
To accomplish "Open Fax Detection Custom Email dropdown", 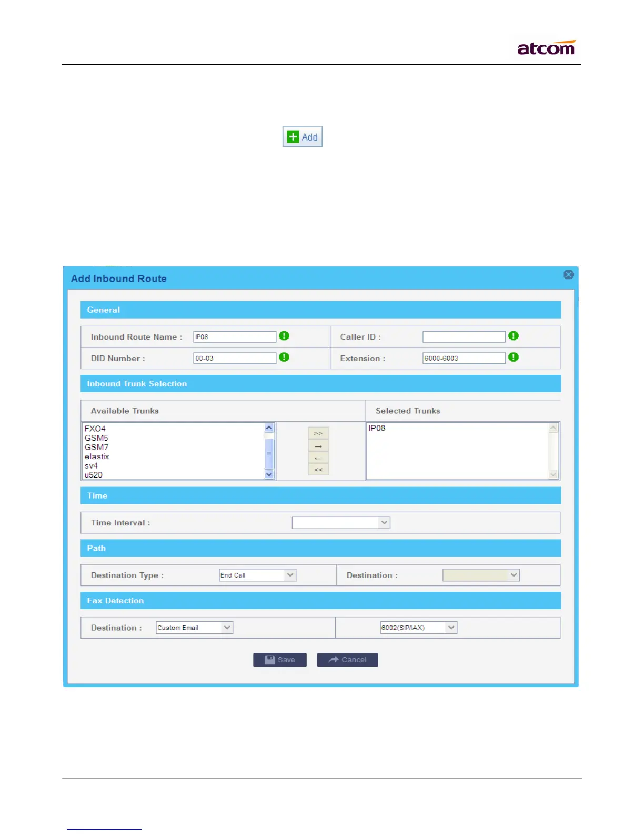I will pos(195,628).
